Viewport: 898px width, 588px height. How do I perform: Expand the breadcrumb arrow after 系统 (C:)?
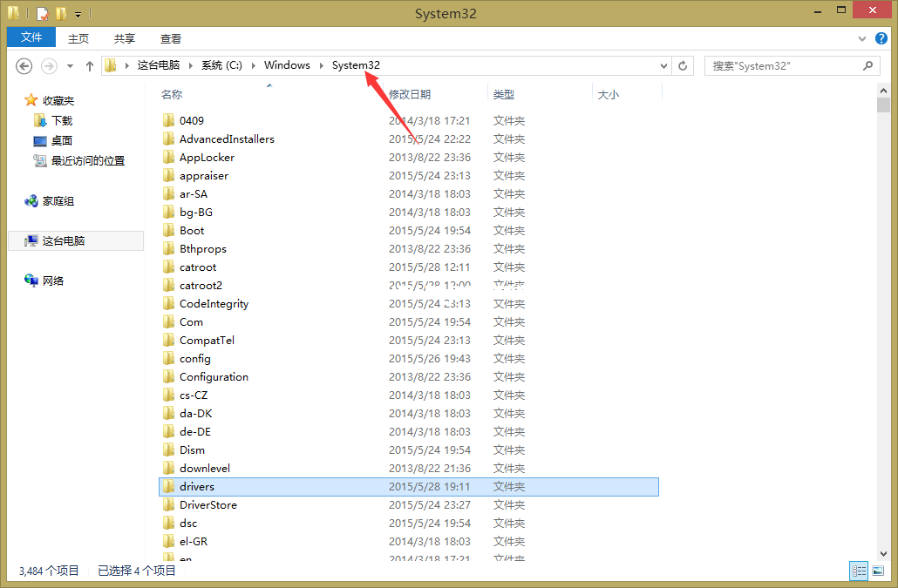click(253, 66)
